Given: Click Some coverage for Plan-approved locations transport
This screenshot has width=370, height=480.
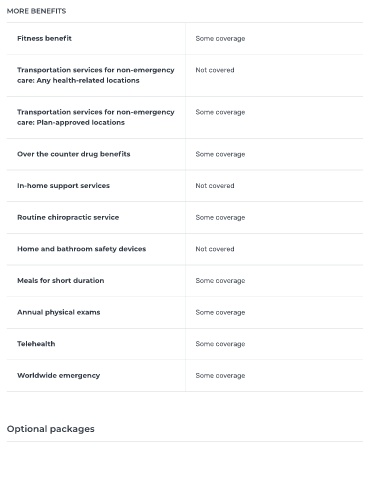Looking at the screenshot, I should [x=220, y=112].
